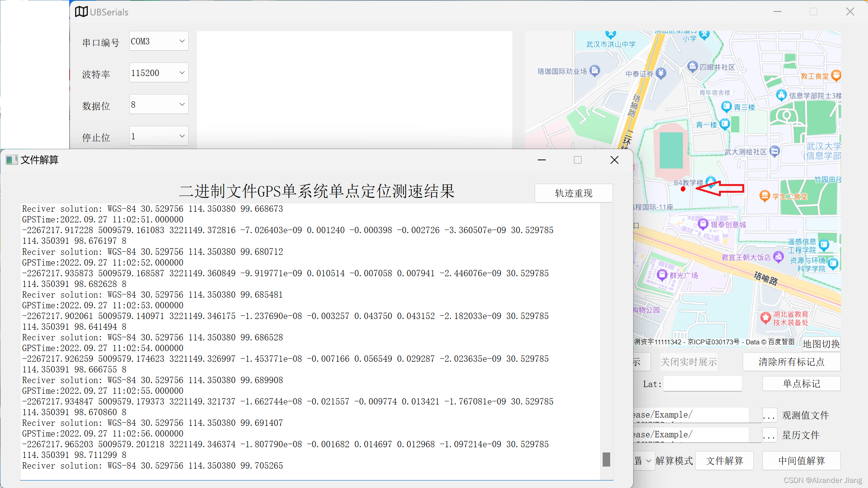Screen dimensions: 868x488
Task: Click the solution line ending 99.705265
Action: tap(153, 466)
